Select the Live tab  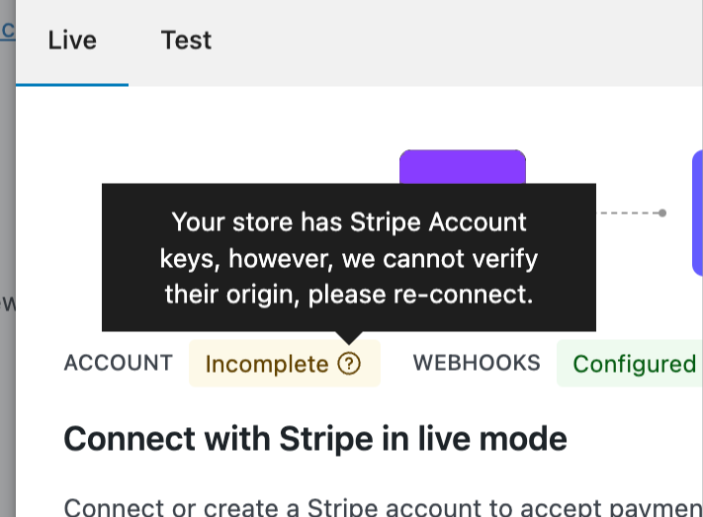[72, 41]
